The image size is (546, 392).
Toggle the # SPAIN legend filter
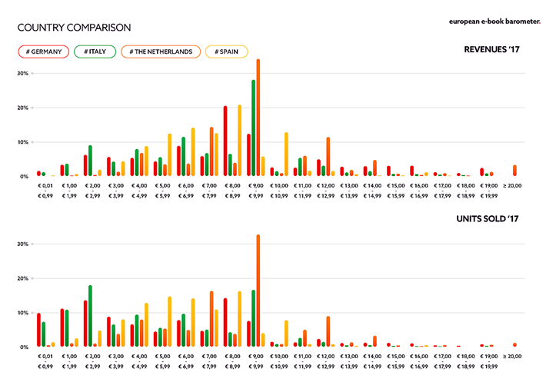[226, 51]
